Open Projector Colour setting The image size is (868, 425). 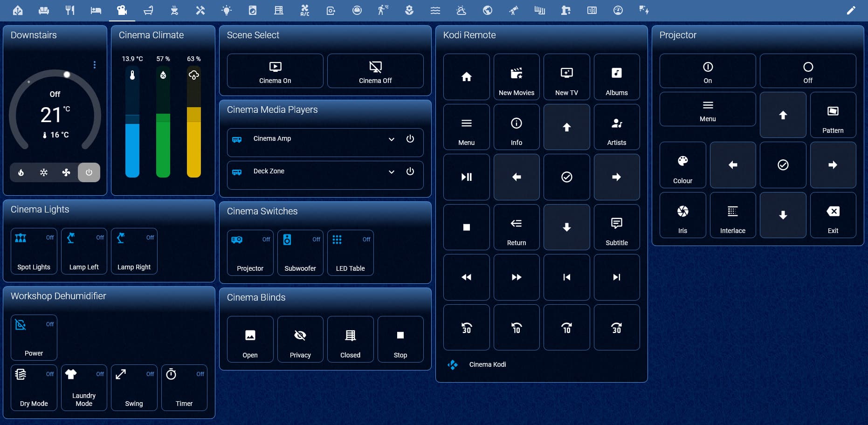click(x=682, y=165)
